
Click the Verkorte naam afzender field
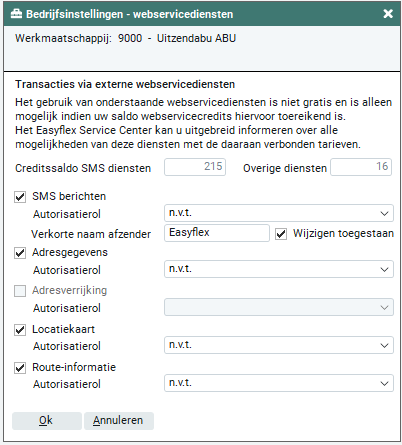point(217,233)
